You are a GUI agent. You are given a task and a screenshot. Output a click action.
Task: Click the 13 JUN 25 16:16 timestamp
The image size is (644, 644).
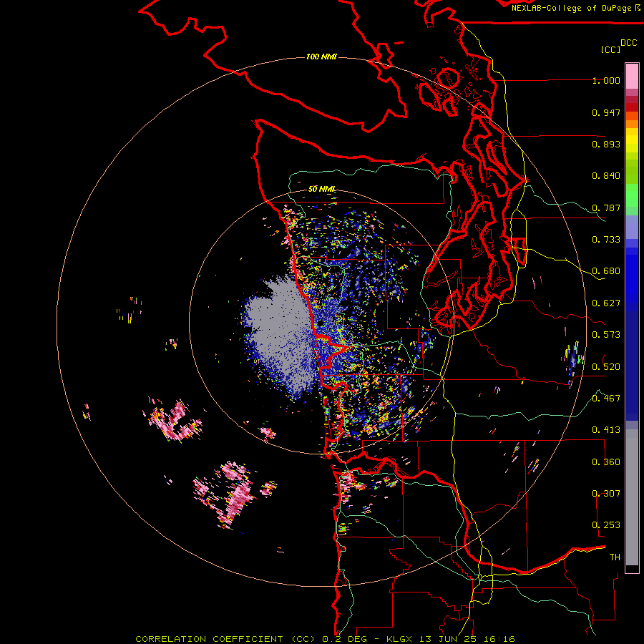tap(467, 639)
